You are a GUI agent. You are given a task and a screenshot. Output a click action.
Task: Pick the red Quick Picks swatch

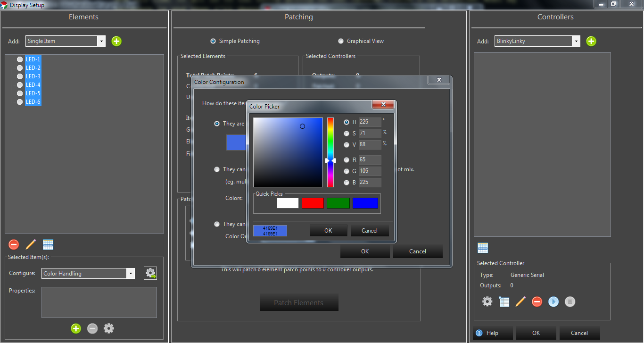coord(313,203)
